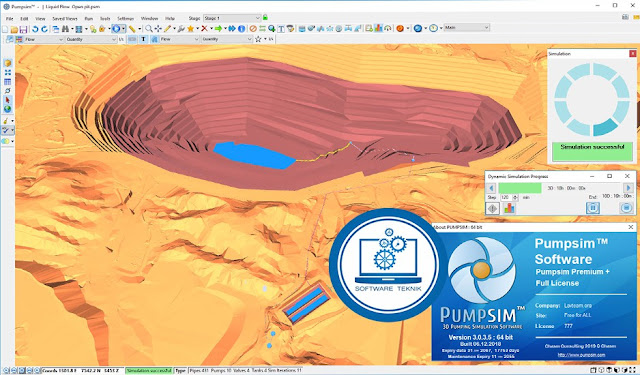Open the Settings menu
Screen dimensions: 640x375
tap(126, 18)
